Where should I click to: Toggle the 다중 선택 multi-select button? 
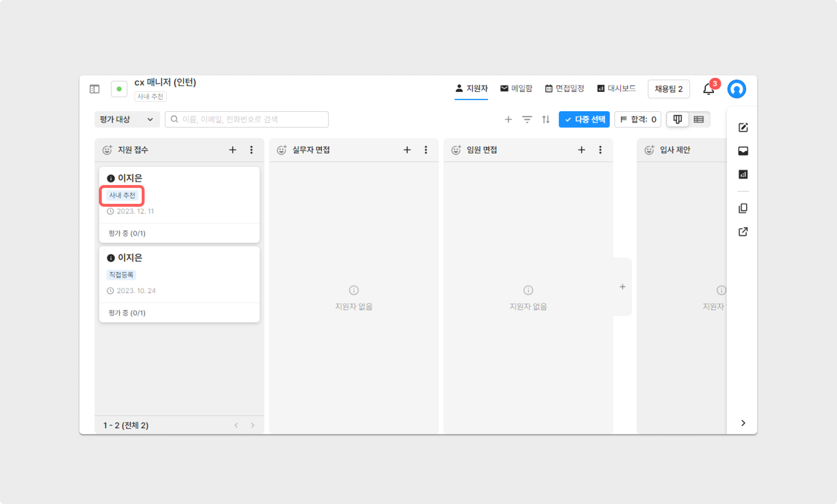click(x=584, y=119)
